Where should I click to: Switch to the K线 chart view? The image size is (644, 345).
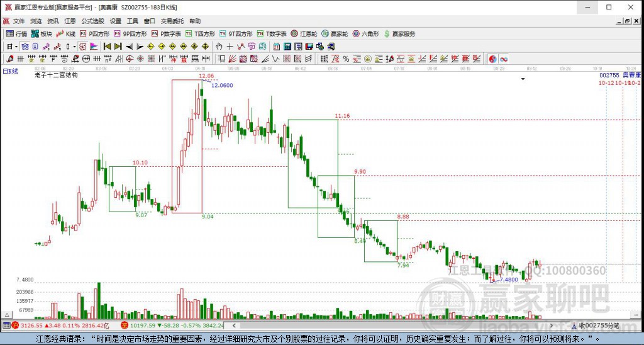[x=65, y=34]
